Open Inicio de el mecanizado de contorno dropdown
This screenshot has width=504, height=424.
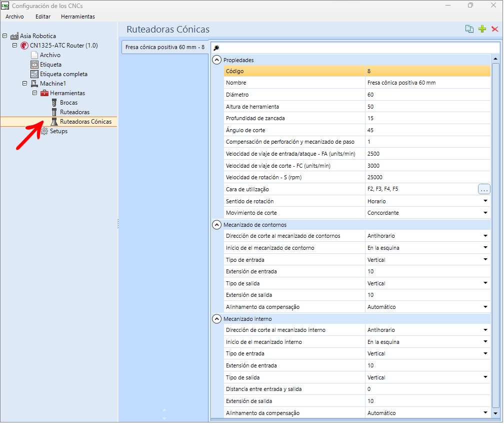click(485, 248)
